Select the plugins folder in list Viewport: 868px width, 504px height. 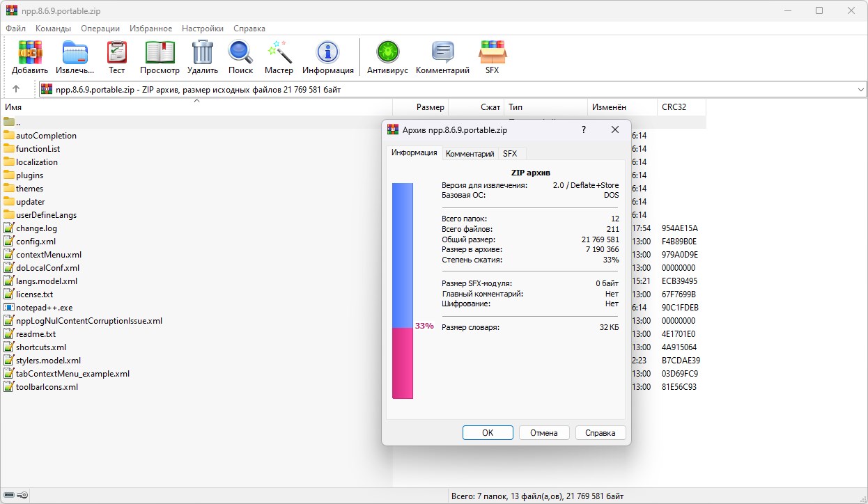click(29, 175)
